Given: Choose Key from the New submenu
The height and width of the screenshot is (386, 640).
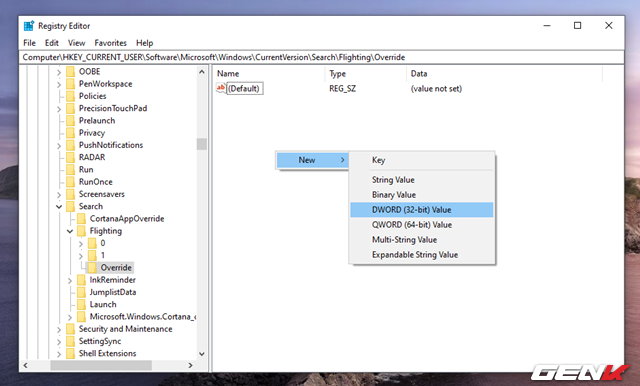Looking at the screenshot, I should coord(422,160).
